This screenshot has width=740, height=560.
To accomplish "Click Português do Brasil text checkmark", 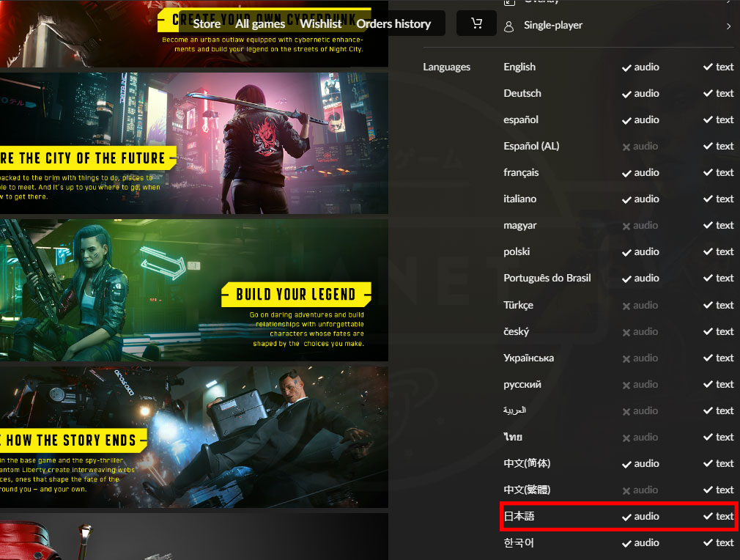I will (x=708, y=278).
